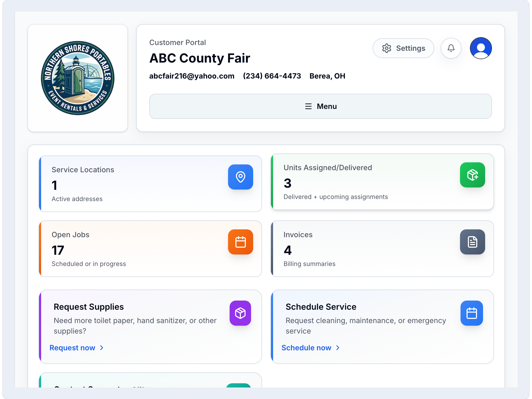Click the gear icon in Settings

tap(386, 48)
